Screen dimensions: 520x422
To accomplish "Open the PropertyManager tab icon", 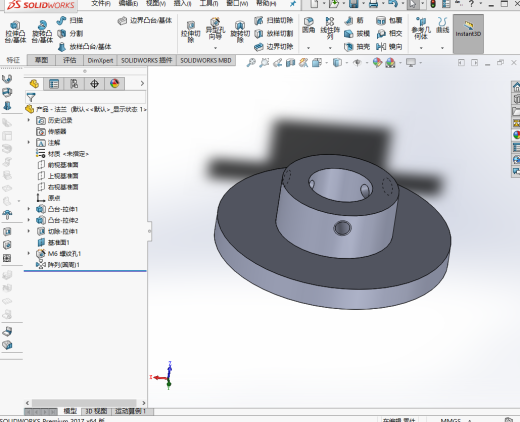I will [54, 84].
